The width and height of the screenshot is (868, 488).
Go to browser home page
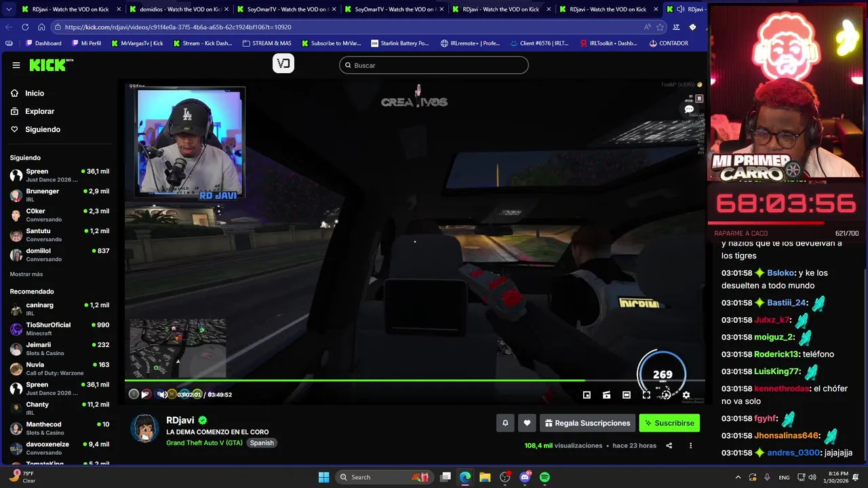(x=41, y=27)
